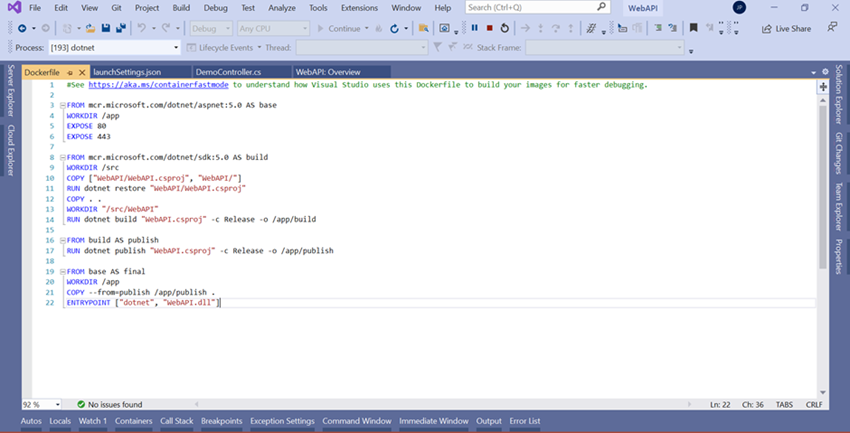Pause the debugger with Break All
This screenshot has width=850, height=433.
click(x=474, y=28)
